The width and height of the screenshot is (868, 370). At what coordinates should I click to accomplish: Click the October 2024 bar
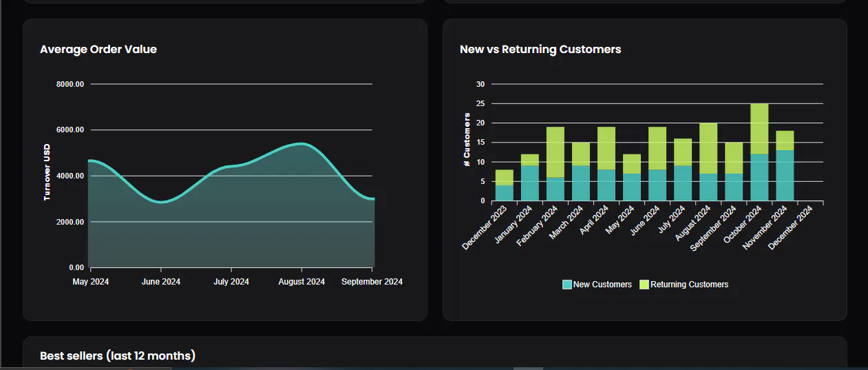click(759, 152)
